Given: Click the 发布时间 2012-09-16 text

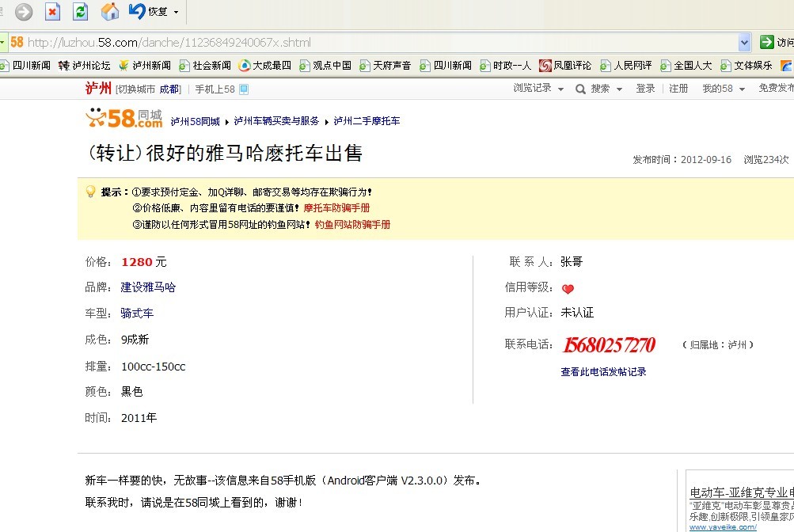Looking at the screenshot, I should tap(682, 160).
